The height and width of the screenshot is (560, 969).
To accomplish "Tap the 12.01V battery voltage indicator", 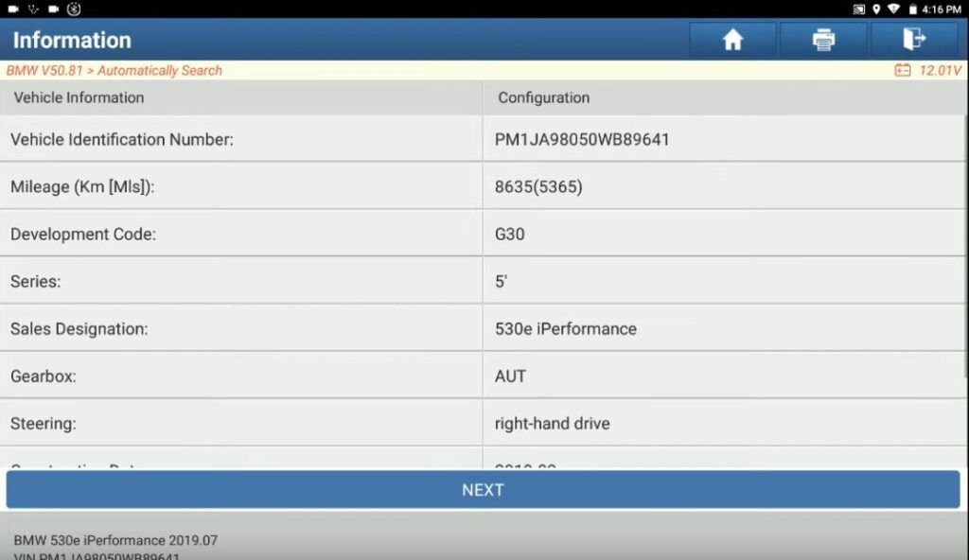I will [x=932, y=70].
